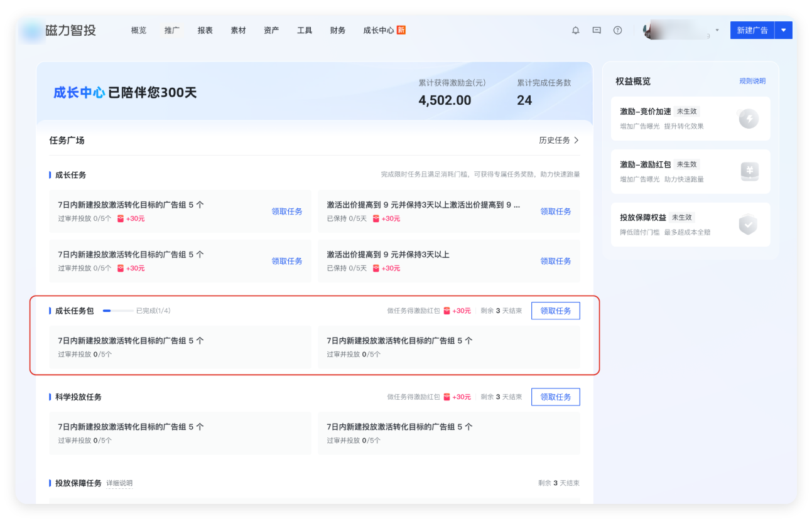Open messages via the chat bubble icon
Image resolution: width=812 pixels, height=519 pixels.
[x=596, y=30]
